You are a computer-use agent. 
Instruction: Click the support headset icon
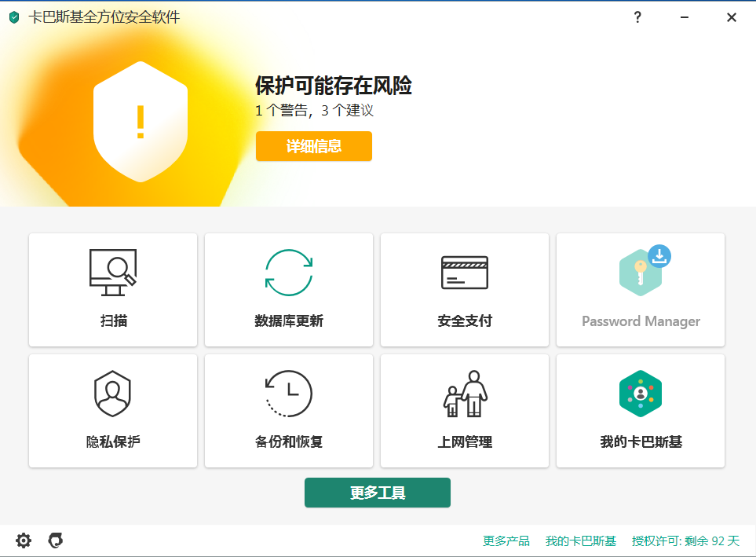[x=56, y=541]
